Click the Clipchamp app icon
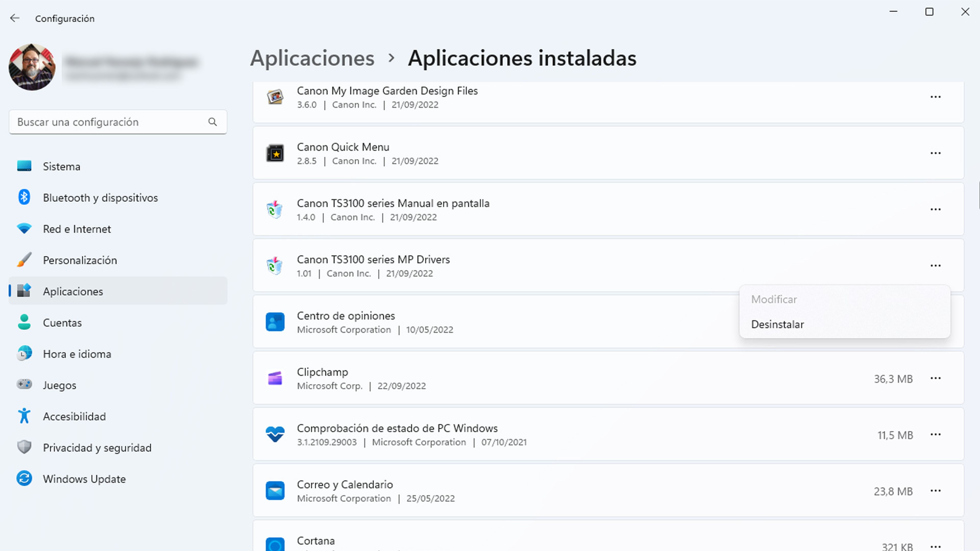Viewport: 980px width, 551px height. pos(275,378)
